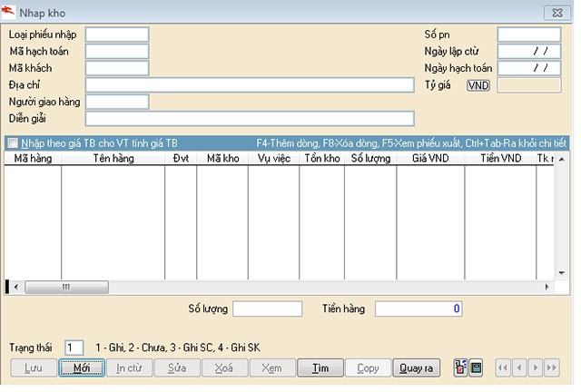This screenshot has width=581, height=392.
Task: Click right arrow of horizontal grid scrollbar
Action: (x=548, y=287)
